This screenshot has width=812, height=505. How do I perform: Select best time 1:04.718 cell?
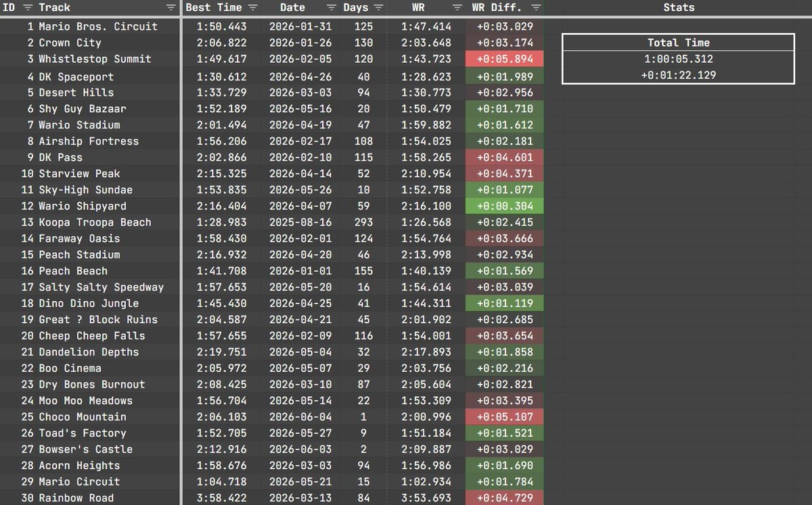(222, 482)
